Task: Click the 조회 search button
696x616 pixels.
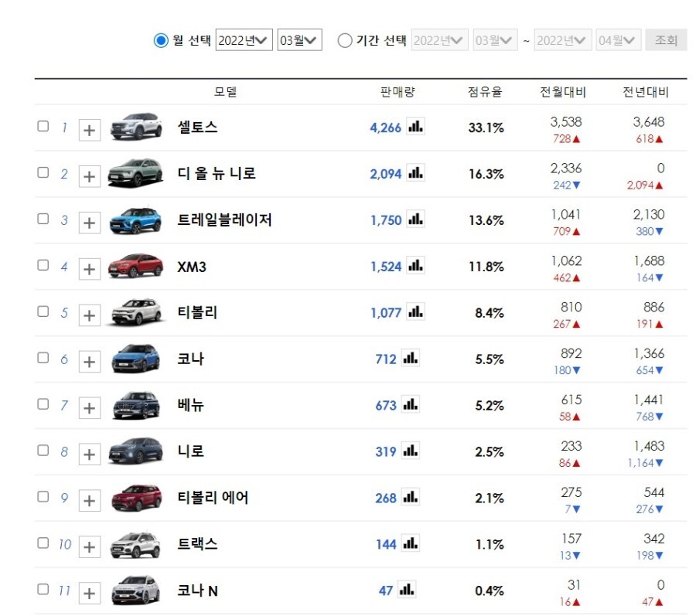Action: point(666,40)
